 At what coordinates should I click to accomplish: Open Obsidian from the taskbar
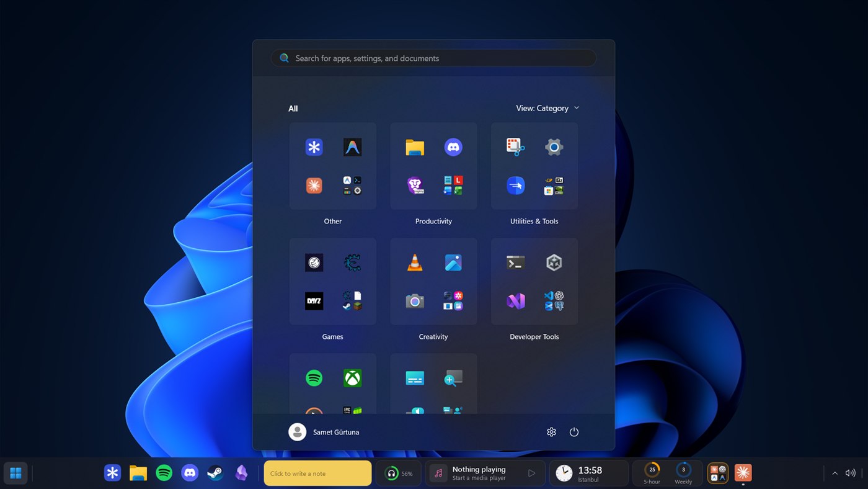tap(241, 473)
